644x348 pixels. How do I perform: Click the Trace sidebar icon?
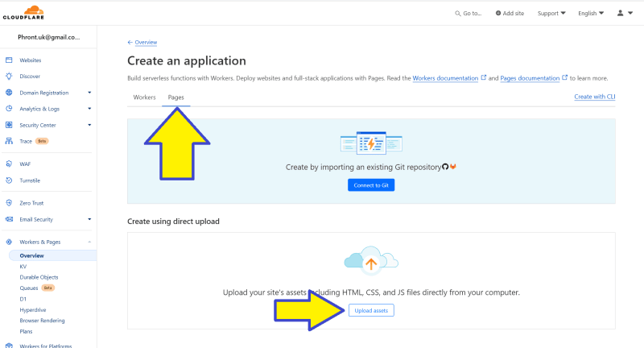coord(9,141)
